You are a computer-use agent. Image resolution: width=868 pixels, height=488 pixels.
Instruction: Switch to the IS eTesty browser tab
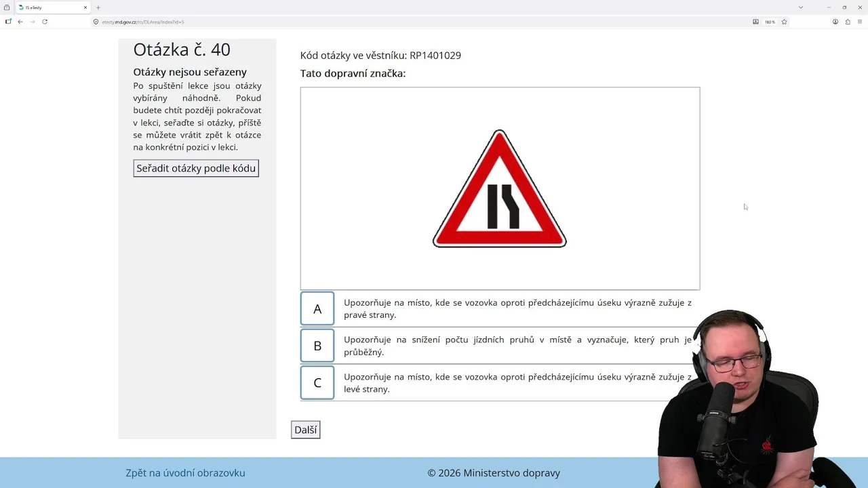pos(53,7)
